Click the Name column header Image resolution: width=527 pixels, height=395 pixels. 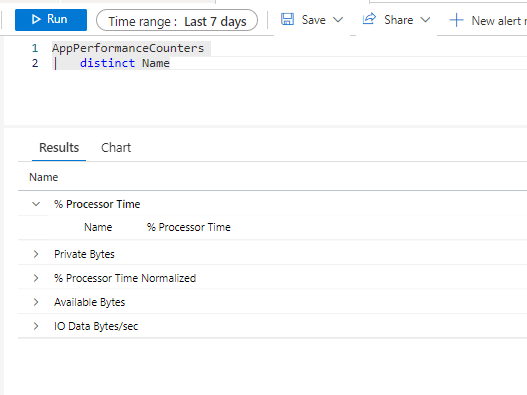[44, 177]
